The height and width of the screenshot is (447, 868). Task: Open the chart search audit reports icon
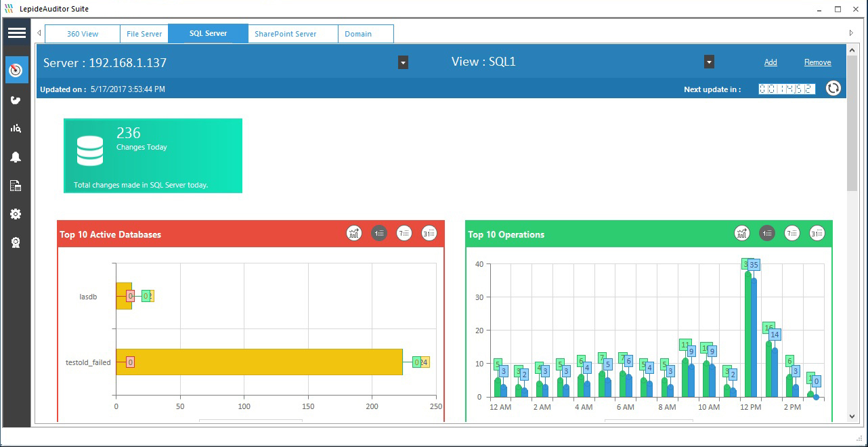[16, 128]
